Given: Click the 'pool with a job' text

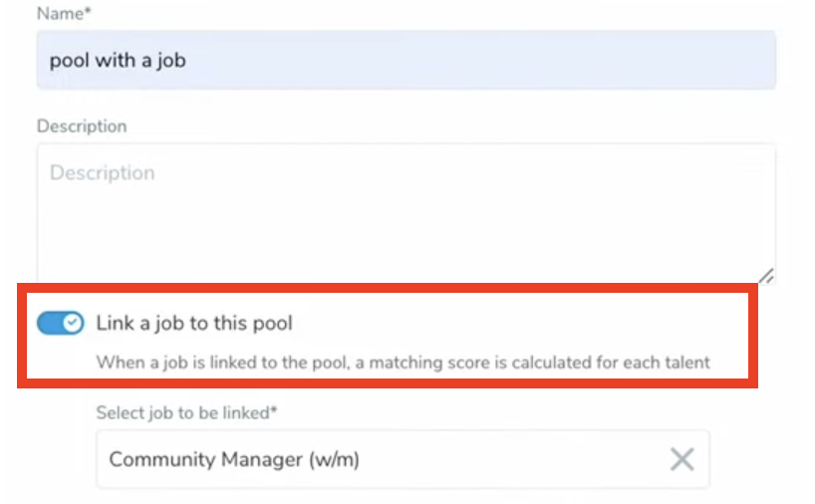Looking at the screenshot, I should coord(118,61).
